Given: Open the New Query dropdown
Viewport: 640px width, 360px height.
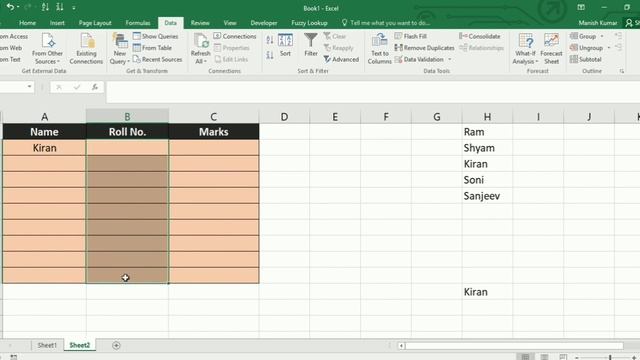Looking at the screenshot, I should pos(120,49).
